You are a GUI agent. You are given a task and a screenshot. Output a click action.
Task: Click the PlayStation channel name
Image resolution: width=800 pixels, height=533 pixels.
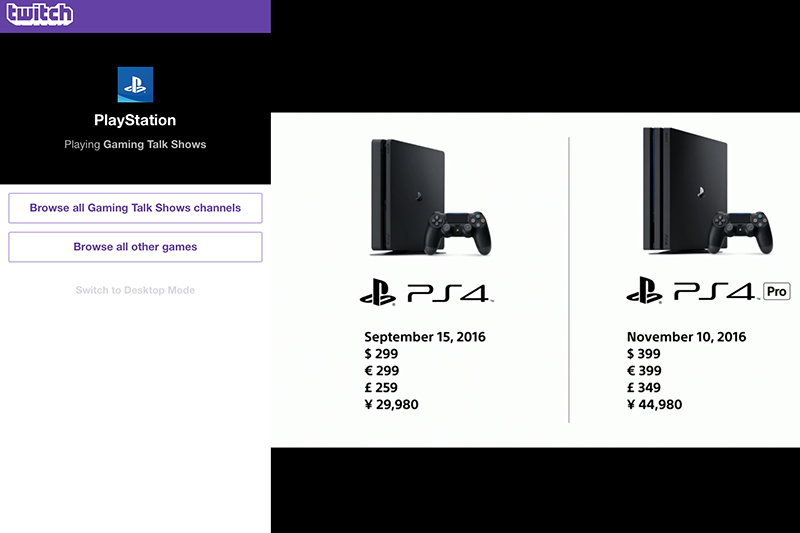pos(135,120)
